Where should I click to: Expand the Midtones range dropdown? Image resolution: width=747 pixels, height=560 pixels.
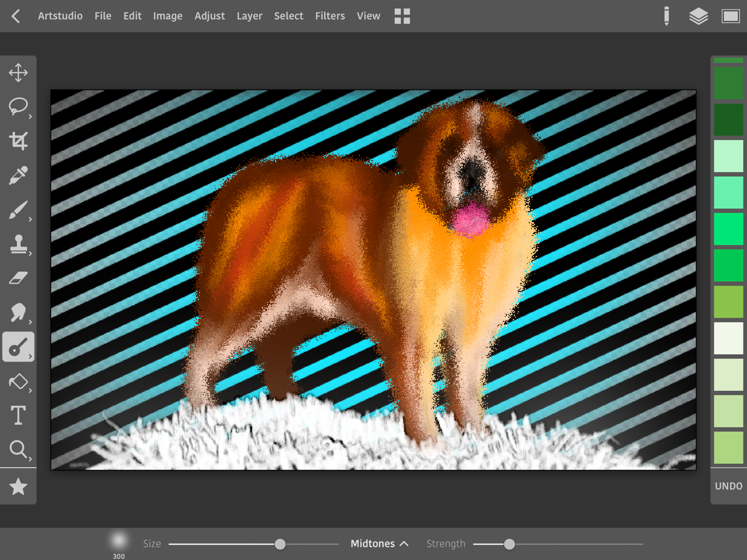coord(379,544)
